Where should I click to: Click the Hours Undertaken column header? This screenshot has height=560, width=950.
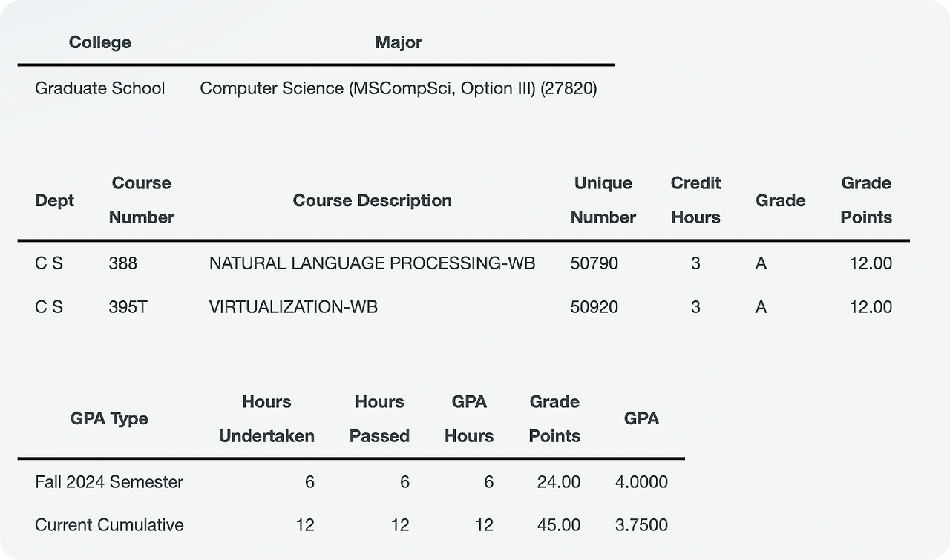click(x=266, y=418)
